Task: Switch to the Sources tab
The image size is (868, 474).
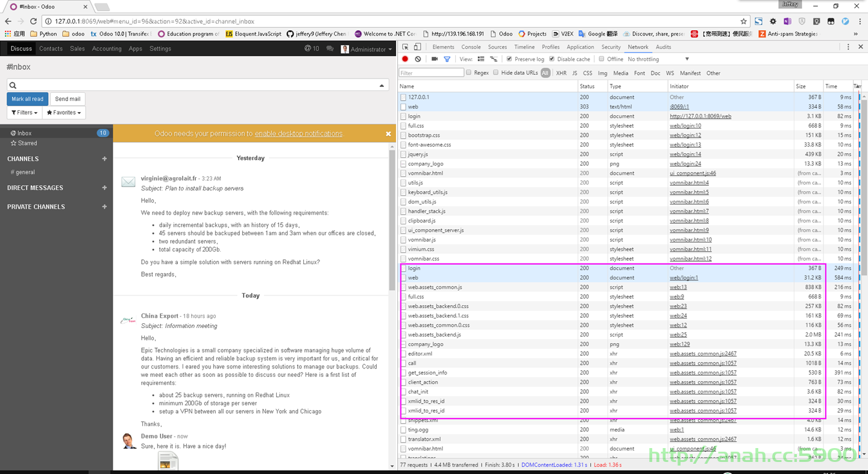Action: click(497, 47)
